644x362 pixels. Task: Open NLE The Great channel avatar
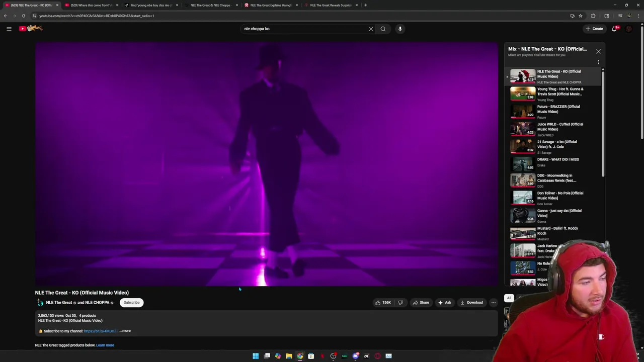click(40, 303)
